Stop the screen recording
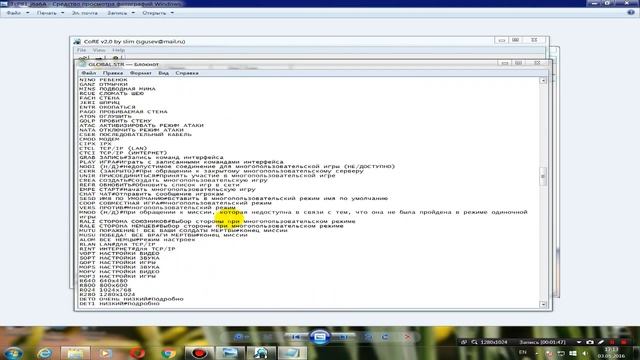The image size is (640, 360). 624,342
